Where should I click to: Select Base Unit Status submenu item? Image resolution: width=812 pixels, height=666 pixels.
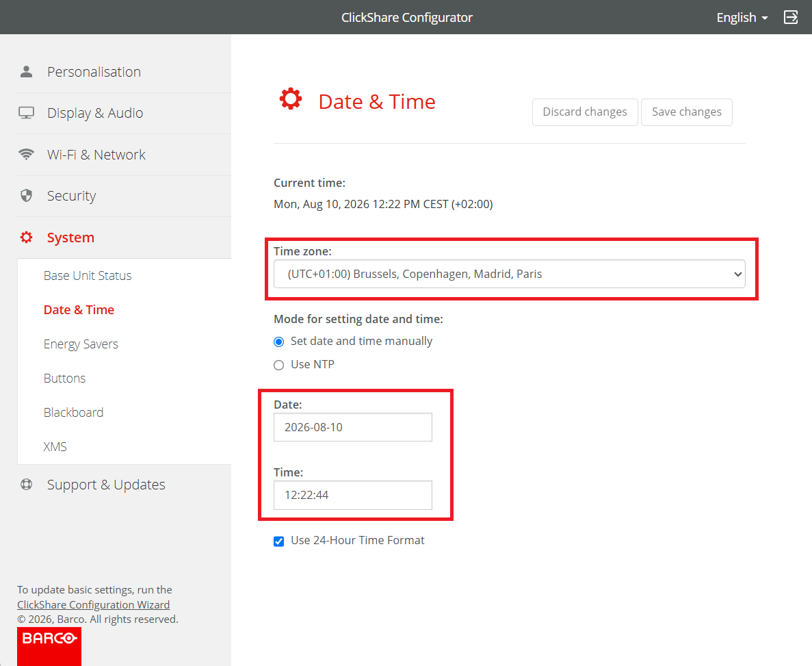(88, 276)
